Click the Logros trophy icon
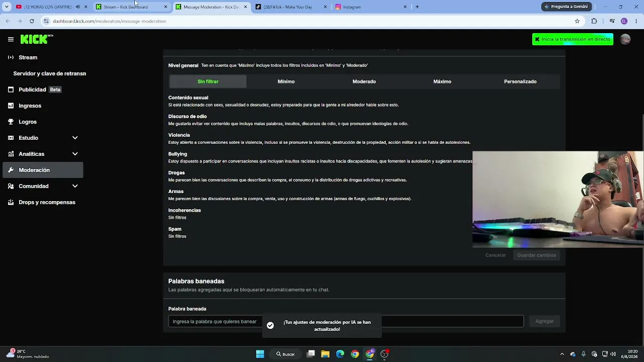 tap(11, 122)
